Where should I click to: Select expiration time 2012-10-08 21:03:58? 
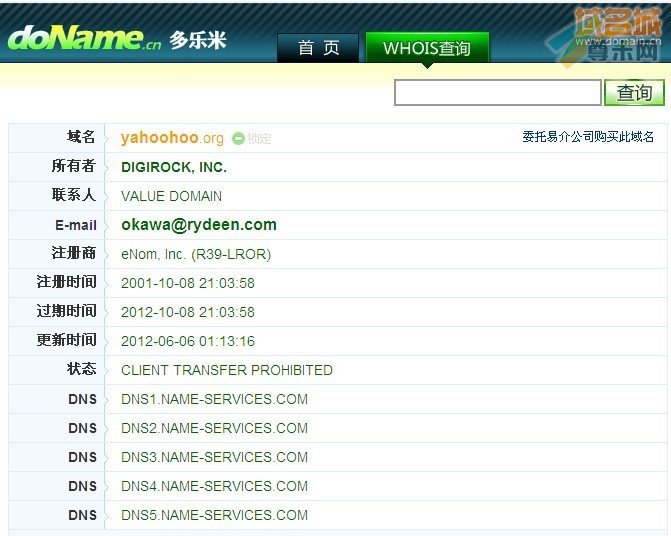[x=188, y=312]
